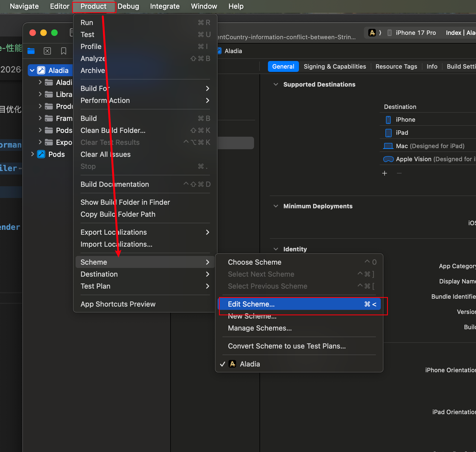Collapse the Aladia project tree
Image resolution: width=476 pixels, height=452 pixels.
pos(32,70)
